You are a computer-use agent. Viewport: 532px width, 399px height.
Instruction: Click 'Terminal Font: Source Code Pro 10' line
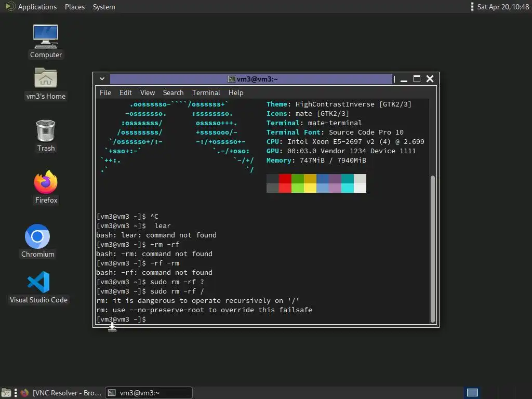[335, 132]
